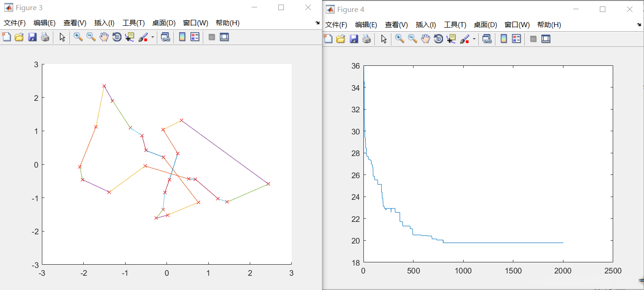This screenshot has width=644, height=290.
Task: Hide plot tools in Figure 3
Action: 212,37
